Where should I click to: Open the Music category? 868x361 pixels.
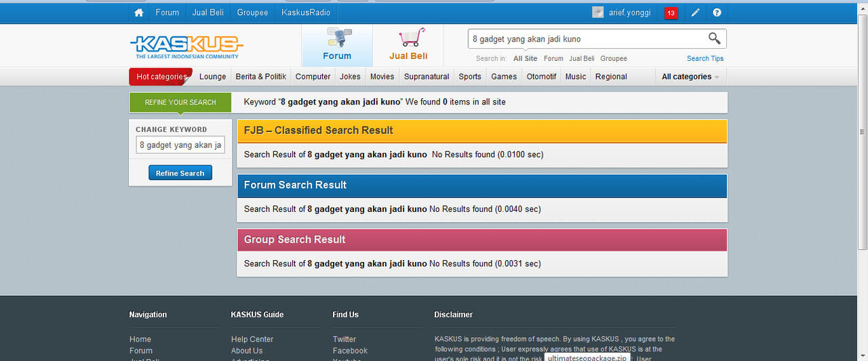pos(576,77)
